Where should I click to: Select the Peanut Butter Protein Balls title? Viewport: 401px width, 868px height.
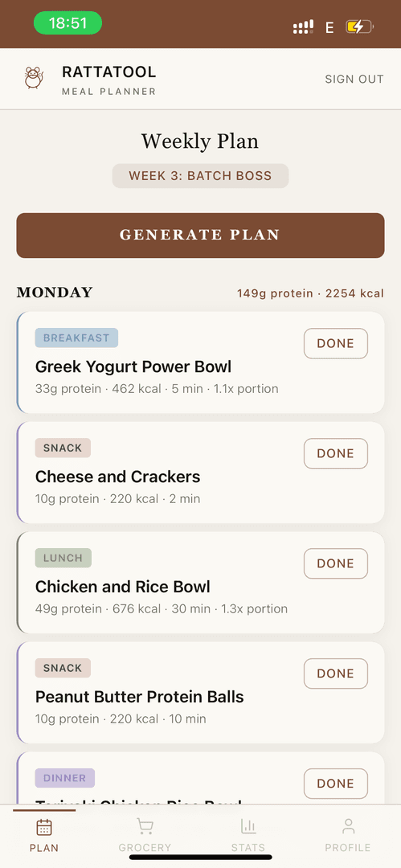click(140, 697)
